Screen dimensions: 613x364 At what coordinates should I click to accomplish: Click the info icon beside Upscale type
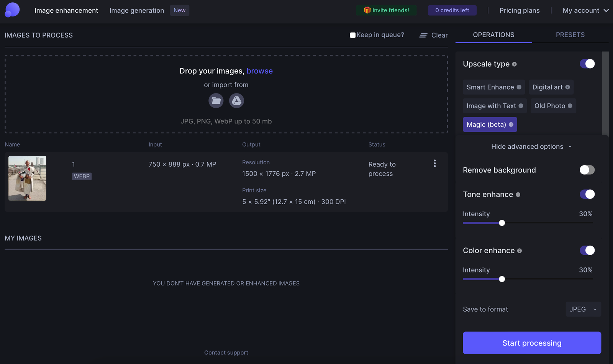click(x=514, y=64)
